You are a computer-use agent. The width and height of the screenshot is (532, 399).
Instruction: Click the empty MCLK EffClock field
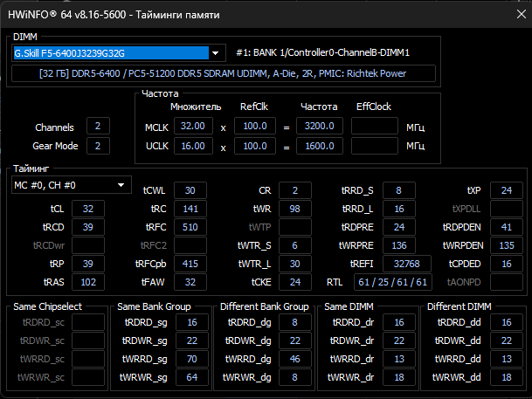pyautogui.click(x=374, y=126)
